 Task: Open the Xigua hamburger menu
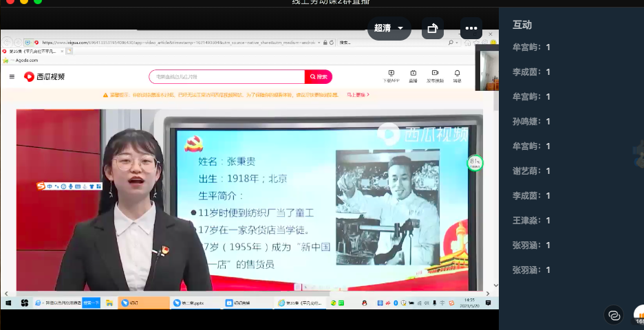pos(12,76)
